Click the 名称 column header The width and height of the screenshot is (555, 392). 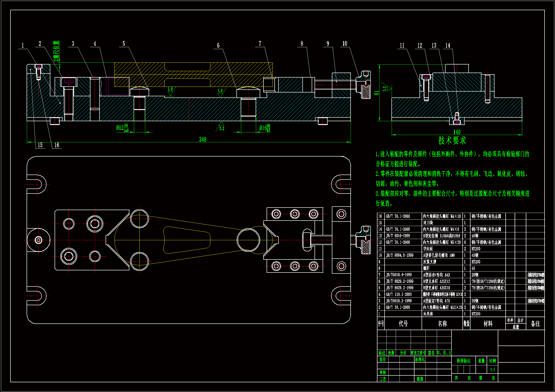click(x=442, y=324)
